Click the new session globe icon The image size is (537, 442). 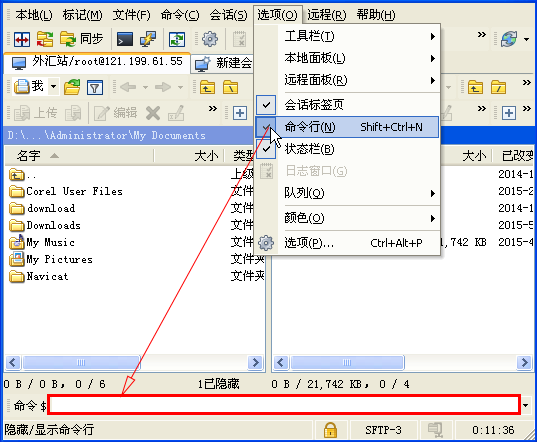coord(509,39)
